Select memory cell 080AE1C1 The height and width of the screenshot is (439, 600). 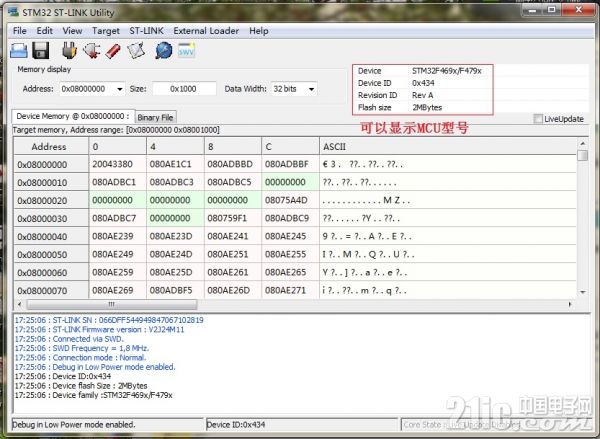point(175,164)
